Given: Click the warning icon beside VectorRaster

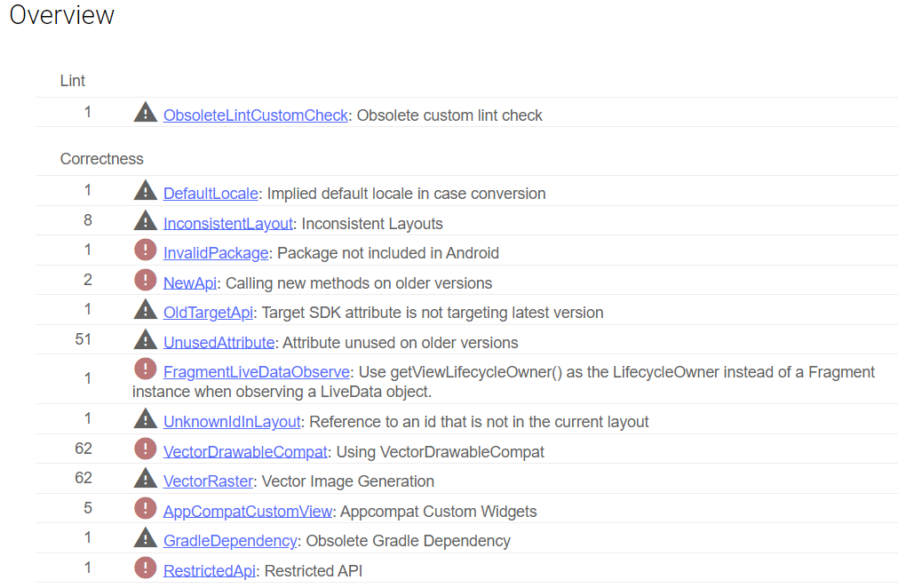Looking at the screenshot, I should (145, 479).
